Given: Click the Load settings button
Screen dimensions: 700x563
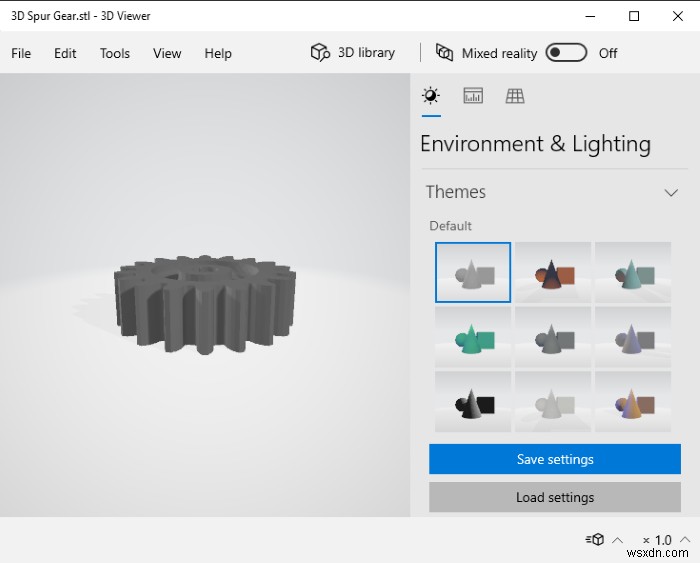Looking at the screenshot, I should (x=555, y=497).
